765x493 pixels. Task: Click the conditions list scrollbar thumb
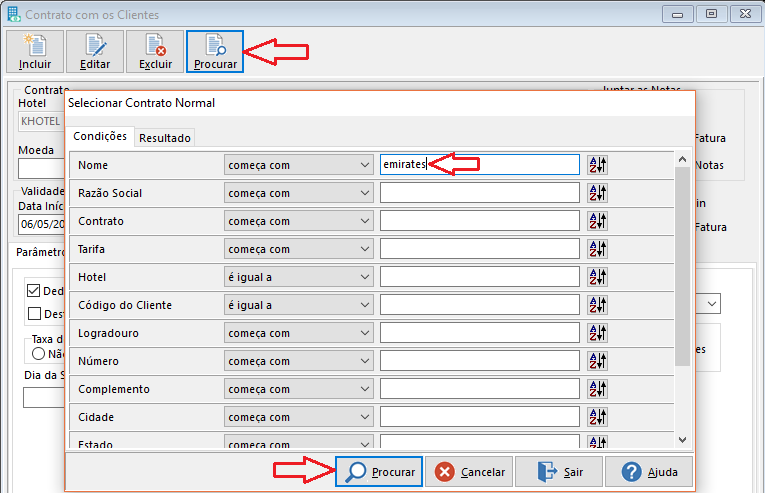(682, 266)
